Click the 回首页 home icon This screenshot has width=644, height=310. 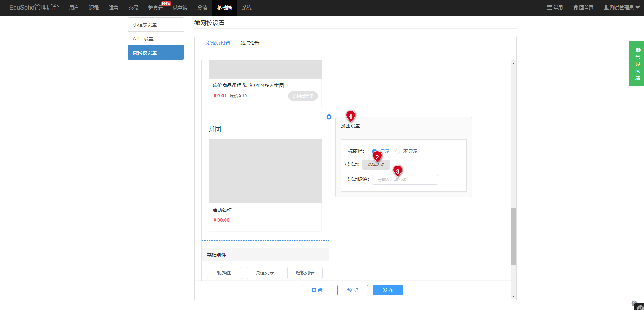(x=575, y=7)
